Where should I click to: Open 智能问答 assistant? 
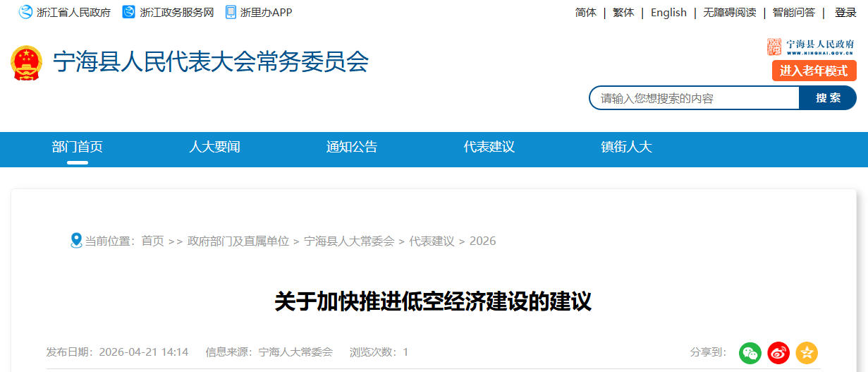pyautogui.click(x=793, y=13)
